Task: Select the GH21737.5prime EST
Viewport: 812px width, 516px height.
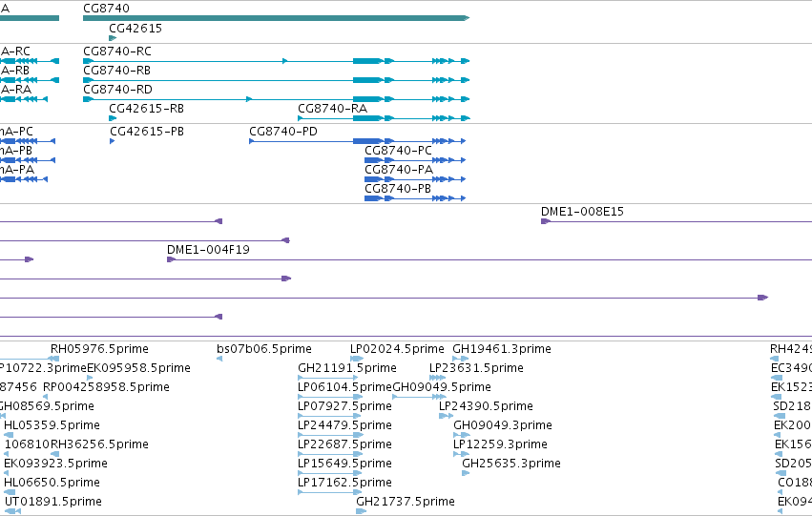Action: pyautogui.click(x=361, y=512)
